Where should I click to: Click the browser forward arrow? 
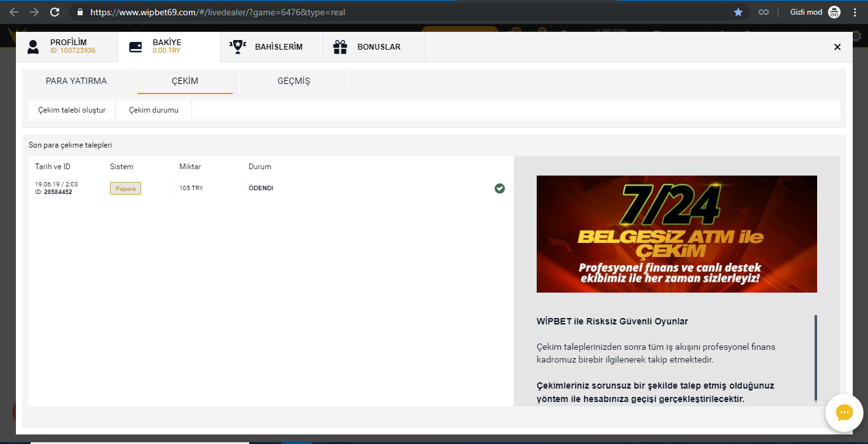click(x=34, y=12)
